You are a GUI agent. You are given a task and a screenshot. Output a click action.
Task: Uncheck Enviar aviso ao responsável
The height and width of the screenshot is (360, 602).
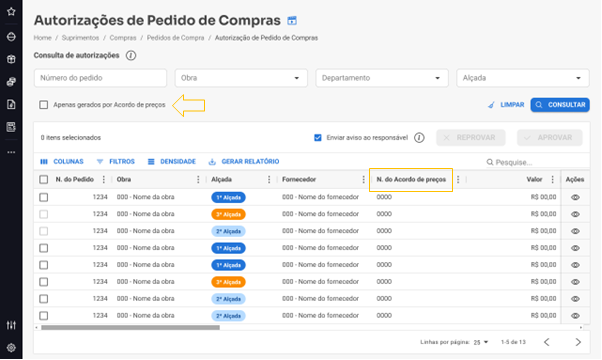(318, 138)
